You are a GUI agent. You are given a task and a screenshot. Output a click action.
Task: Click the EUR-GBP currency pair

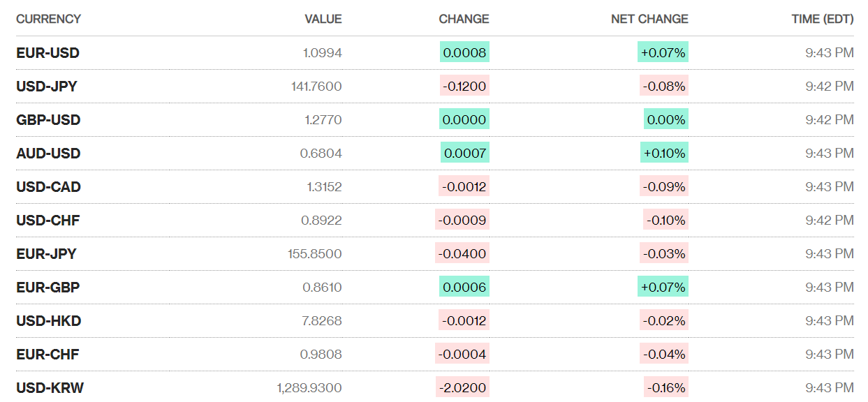point(47,288)
